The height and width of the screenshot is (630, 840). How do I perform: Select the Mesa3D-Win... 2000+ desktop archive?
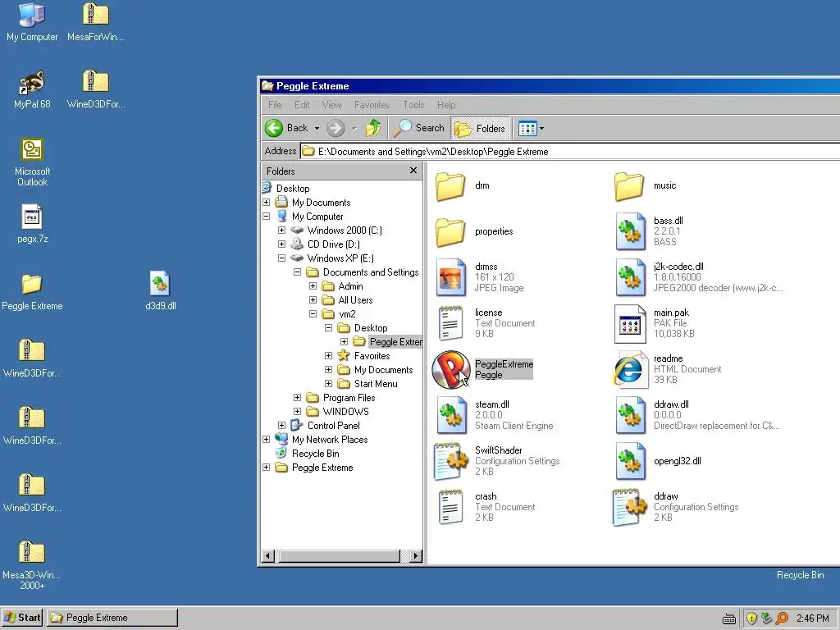click(x=32, y=565)
